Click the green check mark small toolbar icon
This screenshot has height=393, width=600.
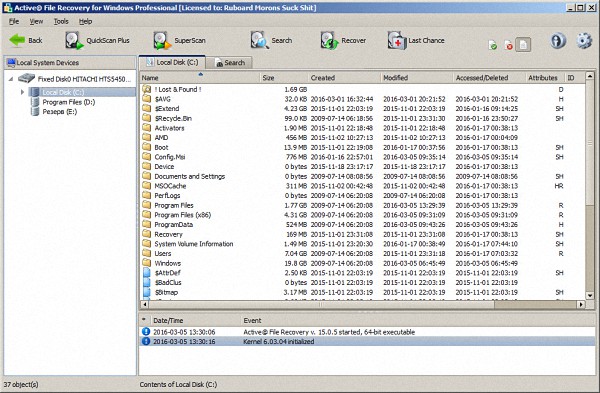493,46
